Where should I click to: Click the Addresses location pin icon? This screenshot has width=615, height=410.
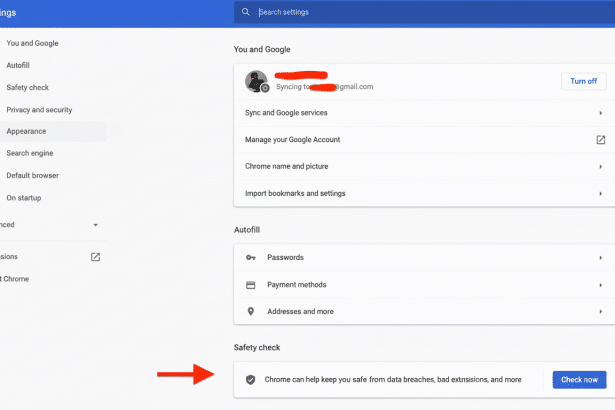click(x=251, y=312)
